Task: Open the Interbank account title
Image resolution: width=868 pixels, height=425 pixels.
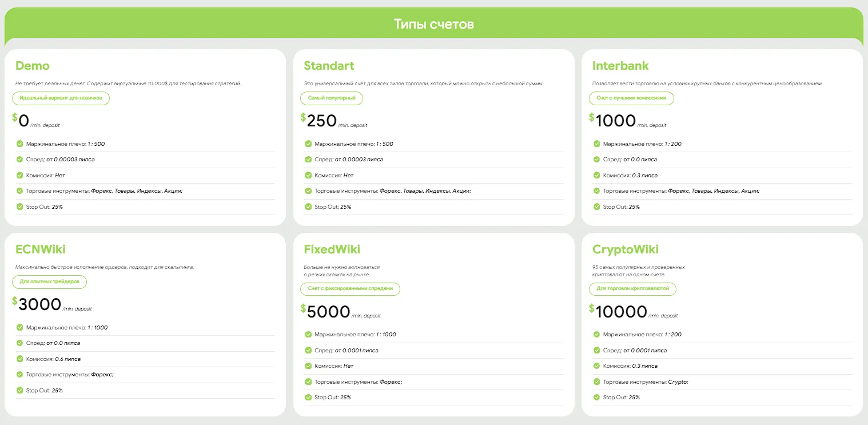Action: (620, 66)
